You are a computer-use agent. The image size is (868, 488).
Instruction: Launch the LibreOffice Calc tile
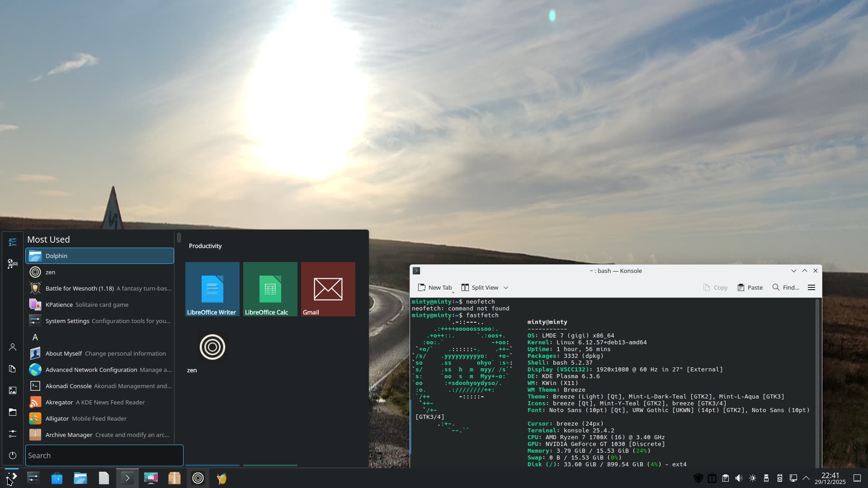[x=270, y=289]
